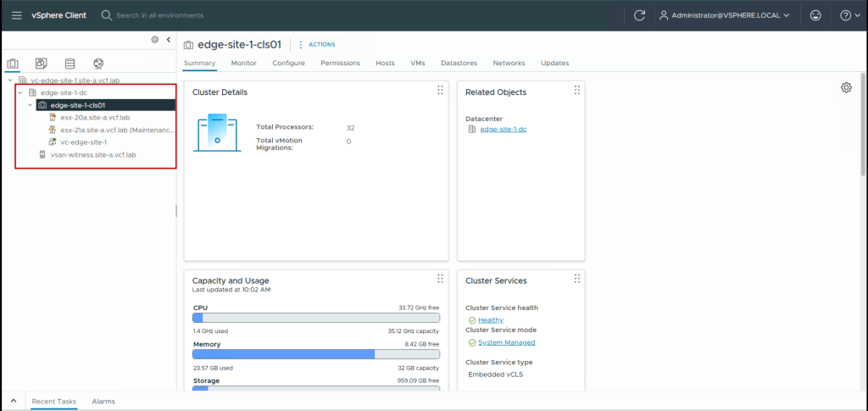Open the Monitor tab
The height and width of the screenshot is (411, 868).
[244, 63]
